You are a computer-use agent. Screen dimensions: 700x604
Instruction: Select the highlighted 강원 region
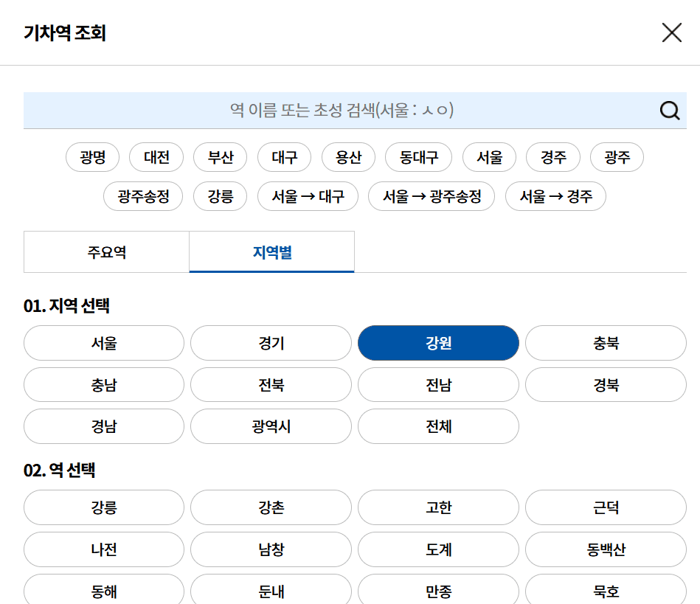pos(438,343)
